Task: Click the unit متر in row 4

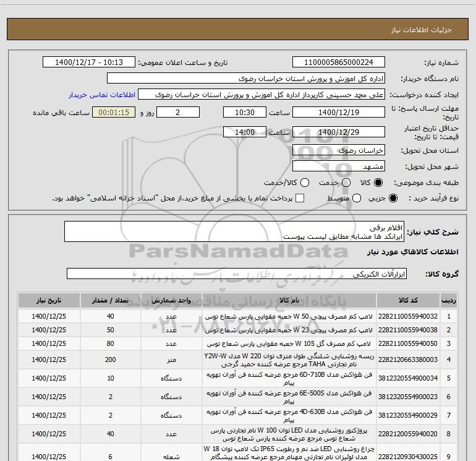Action: (x=171, y=360)
